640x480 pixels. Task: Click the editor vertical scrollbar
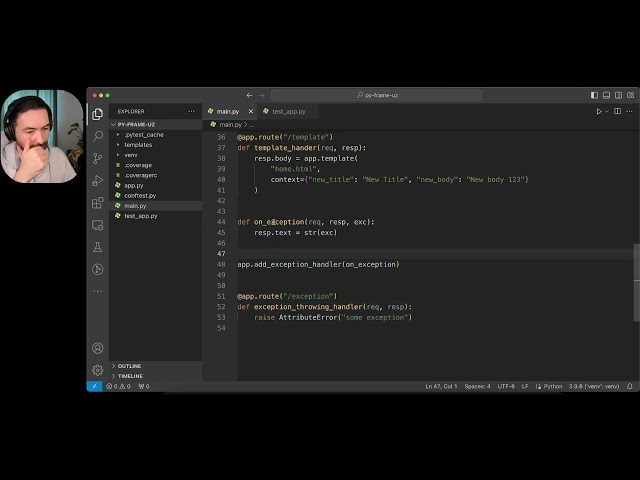(x=637, y=282)
